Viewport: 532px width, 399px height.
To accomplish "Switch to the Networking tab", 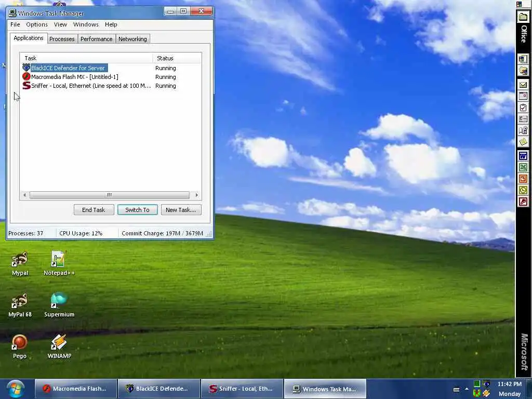I will click(x=132, y=39).
